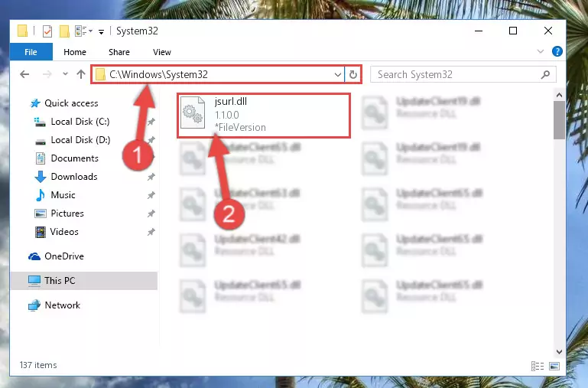Image resolution: width=588 pixels, height=388 pixels.
Task: Open Help with the blue question icon
Action: pyautogui.click(x=557, y=51)
